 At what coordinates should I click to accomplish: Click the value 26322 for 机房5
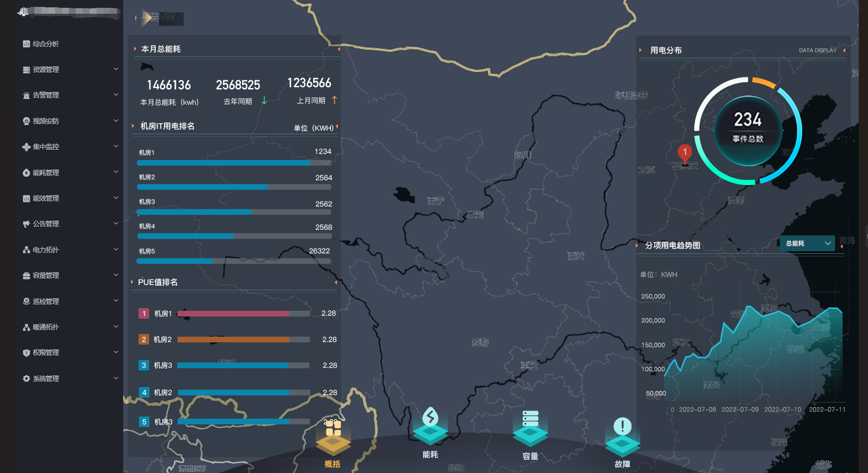[319, 251]
